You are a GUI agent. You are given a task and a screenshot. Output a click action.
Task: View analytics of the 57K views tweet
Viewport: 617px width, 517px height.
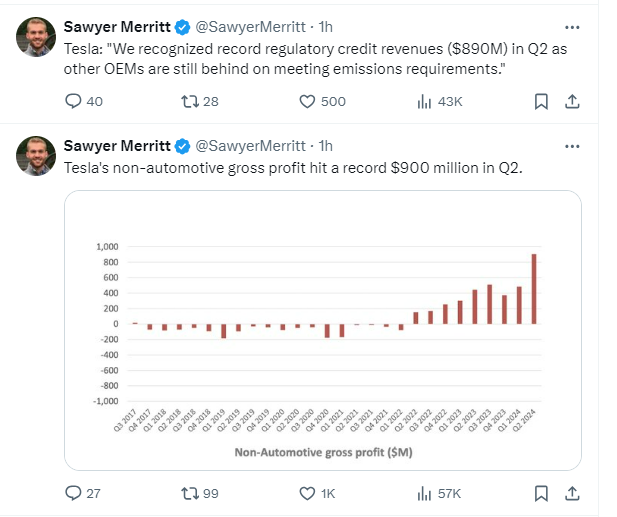[x=439, y=493]
